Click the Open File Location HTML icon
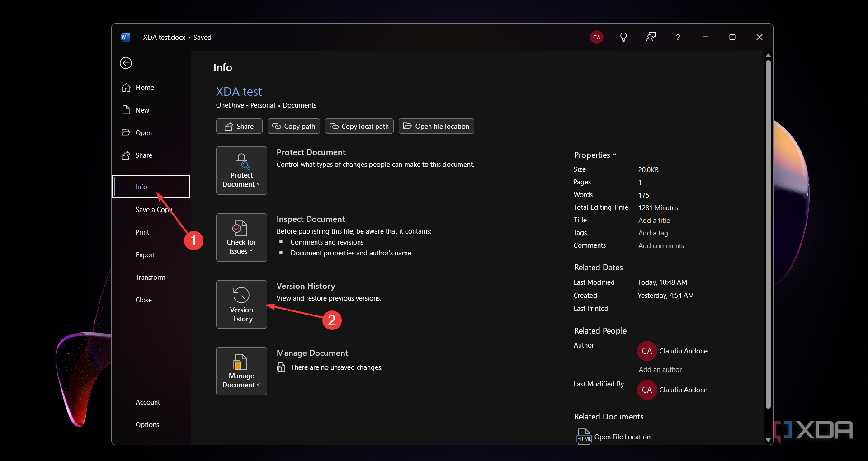The width and height of the screenshot is (868, 461). [584, 437]
